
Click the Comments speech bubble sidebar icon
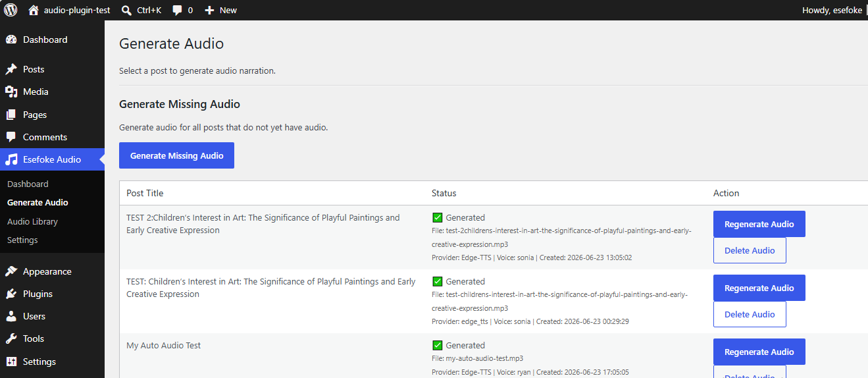tap(11, 137)
